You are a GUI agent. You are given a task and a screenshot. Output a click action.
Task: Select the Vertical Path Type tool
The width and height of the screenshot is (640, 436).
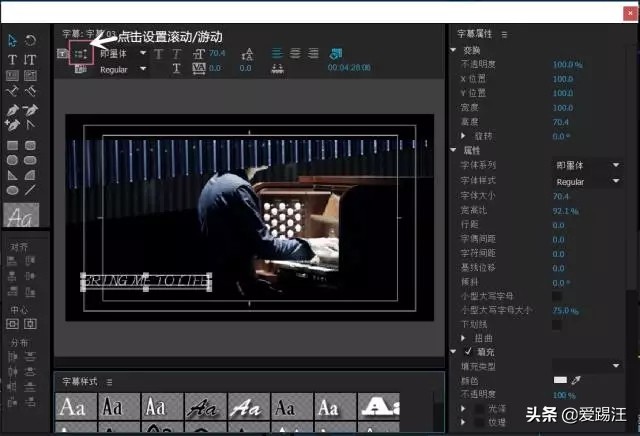(30, 91)
